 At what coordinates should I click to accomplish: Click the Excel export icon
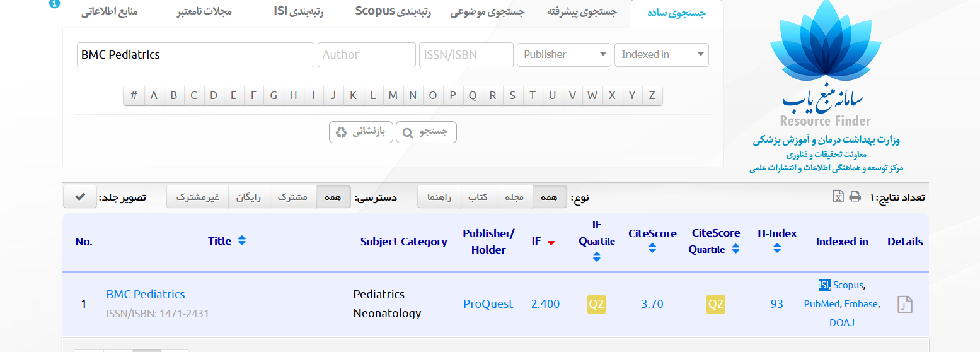point(838,197)
